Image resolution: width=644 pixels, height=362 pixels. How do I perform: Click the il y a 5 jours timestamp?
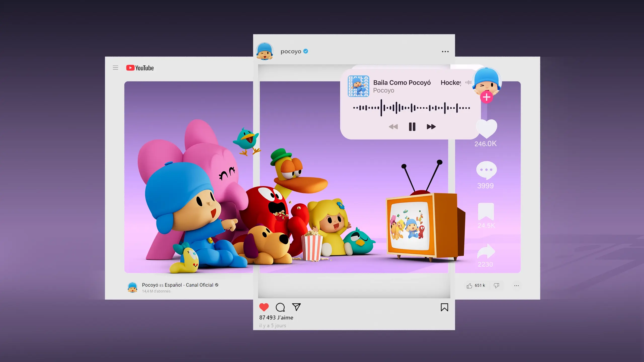click(x=272, y=326)
